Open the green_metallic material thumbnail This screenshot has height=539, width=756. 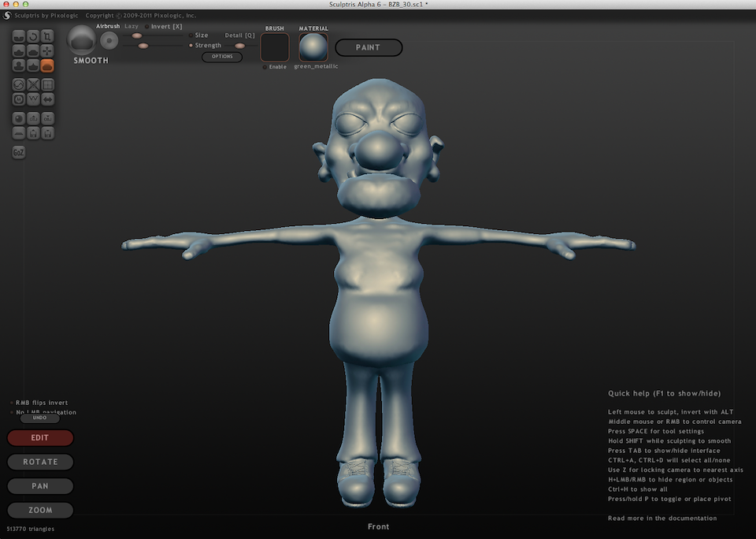313,47
